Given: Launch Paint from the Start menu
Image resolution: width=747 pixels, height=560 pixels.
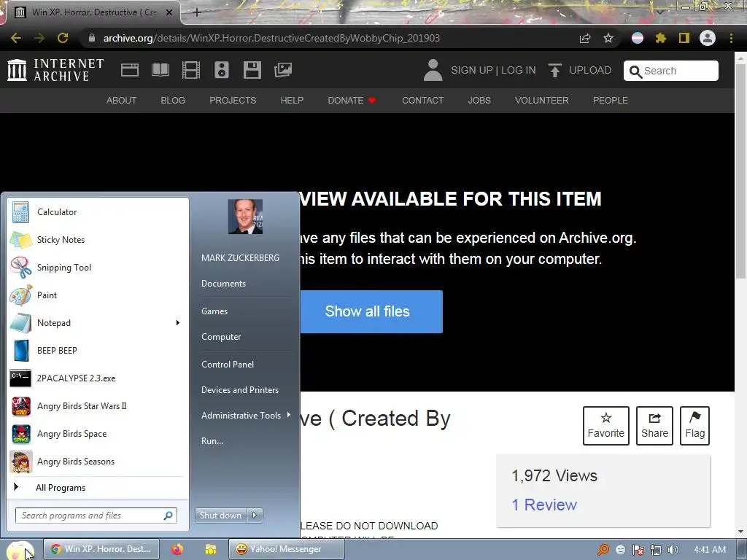Looking at the screenshot, I should click(97, 295).
